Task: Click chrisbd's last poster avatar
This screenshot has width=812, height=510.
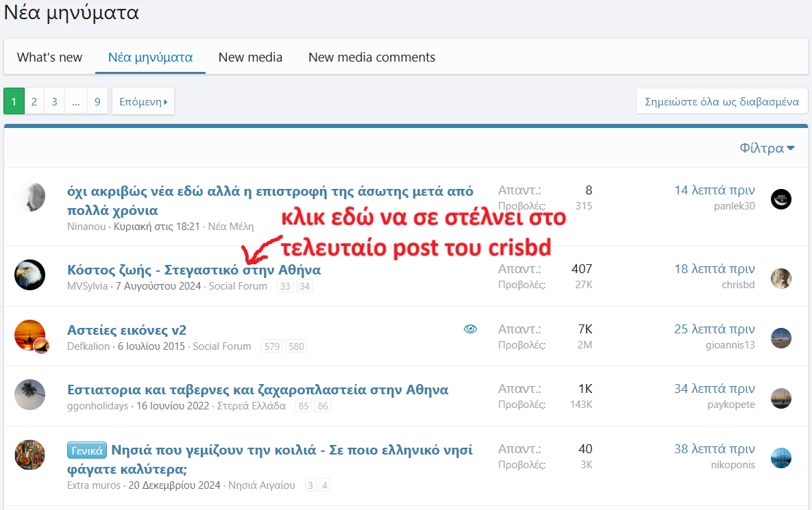Action: click(x=781, y=279)
